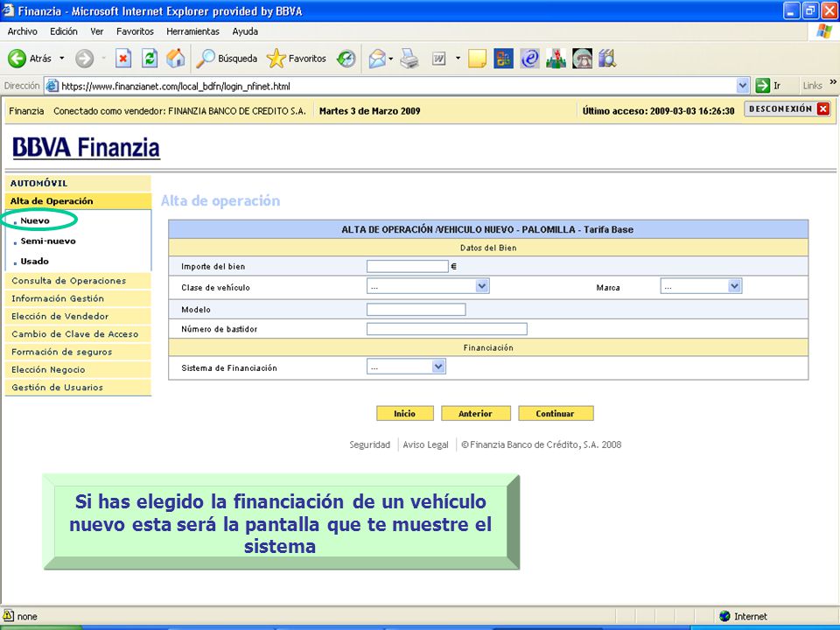
Task: Click the yellow note icon in the toolbar
Action: (x=477, y=59)
